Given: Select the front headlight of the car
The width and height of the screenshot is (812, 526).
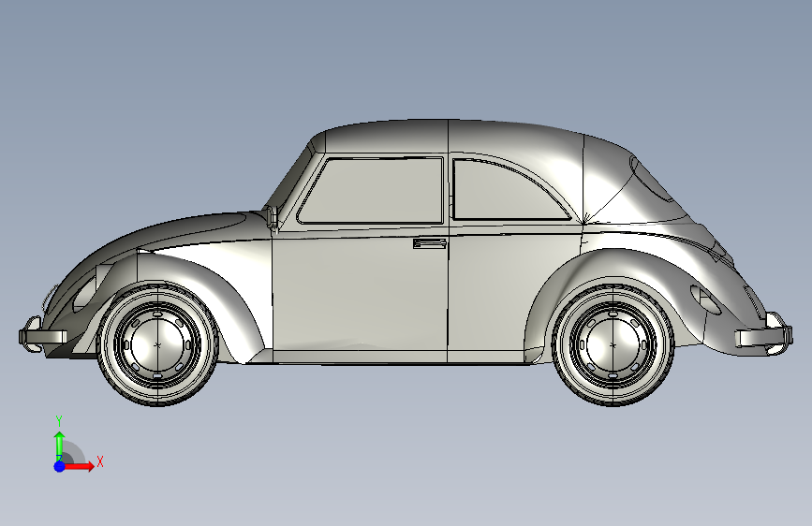Looking at the screenshot, I should (84, 294).
